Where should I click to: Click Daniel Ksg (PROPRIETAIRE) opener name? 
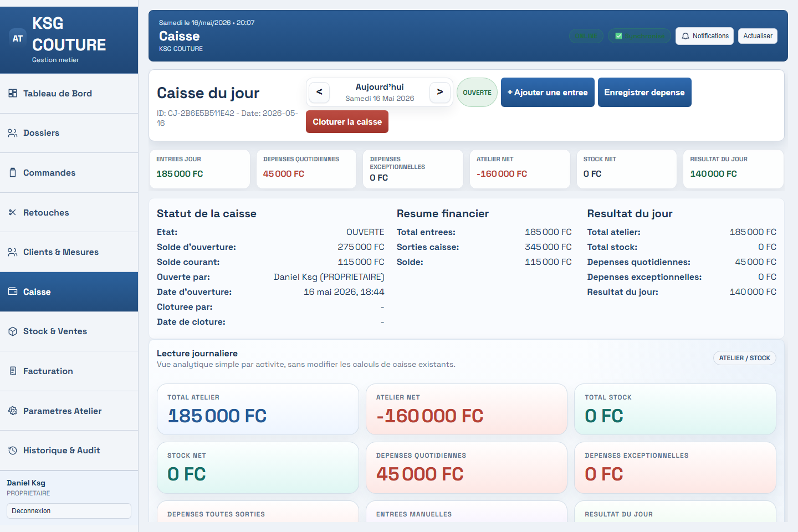point(329,277)
